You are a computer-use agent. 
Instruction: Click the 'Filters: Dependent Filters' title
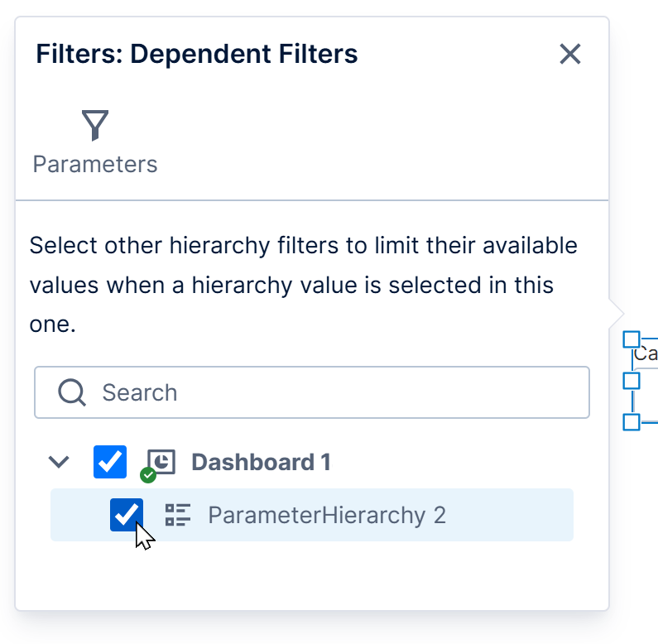(x=197, y=54)
